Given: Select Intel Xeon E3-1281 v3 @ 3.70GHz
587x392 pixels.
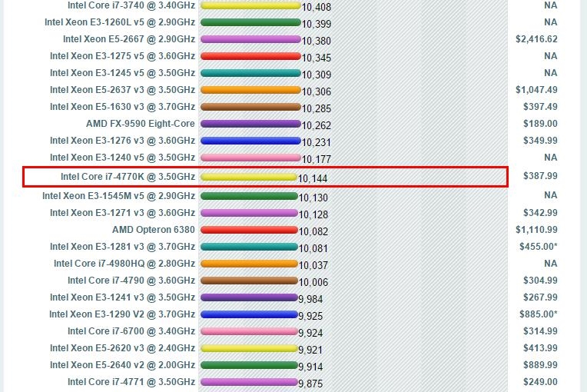Looking at the screenshot, I should pos(122,247).
